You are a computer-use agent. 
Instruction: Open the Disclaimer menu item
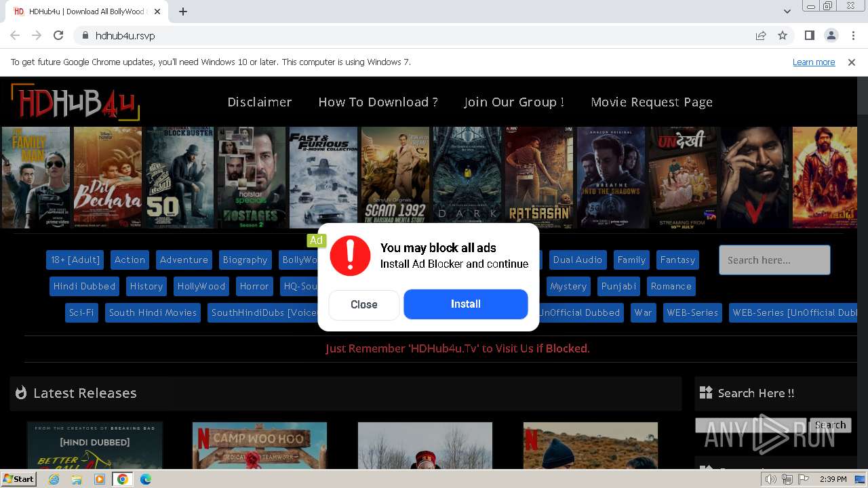point(260,102)
